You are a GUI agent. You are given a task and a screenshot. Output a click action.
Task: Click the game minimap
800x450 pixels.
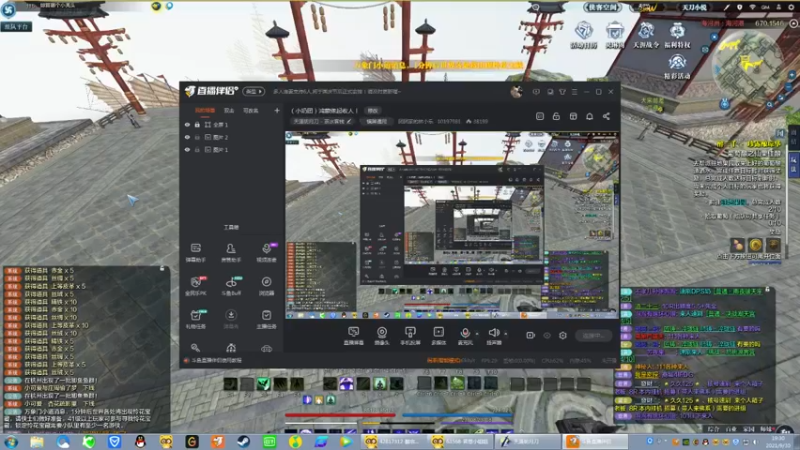pyautogui.click(x=748, y=66)
